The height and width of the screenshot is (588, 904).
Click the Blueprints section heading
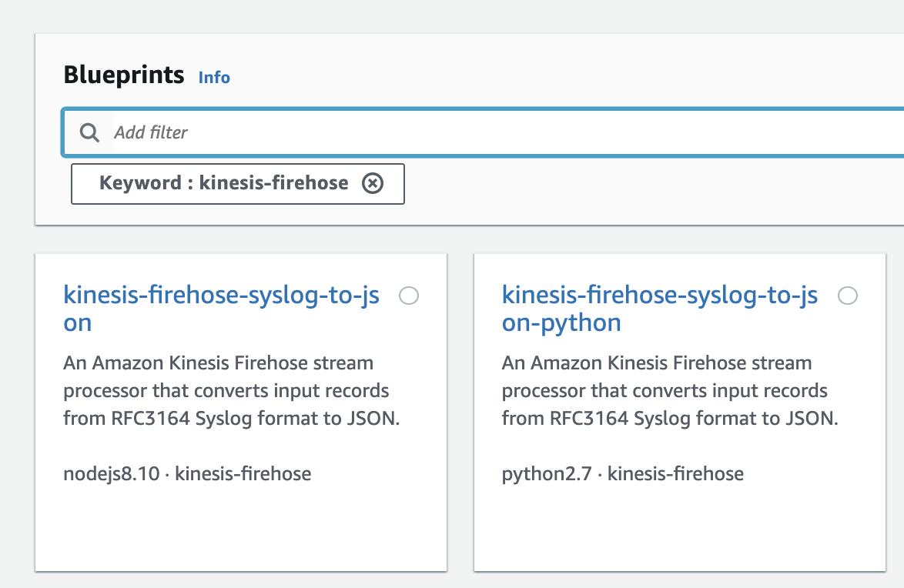124,75
